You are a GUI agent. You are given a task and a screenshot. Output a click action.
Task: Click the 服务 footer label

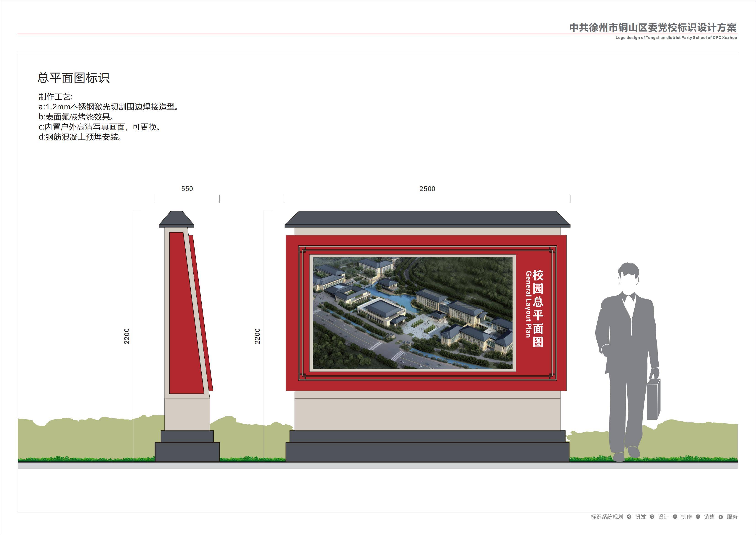pos(732,516)
